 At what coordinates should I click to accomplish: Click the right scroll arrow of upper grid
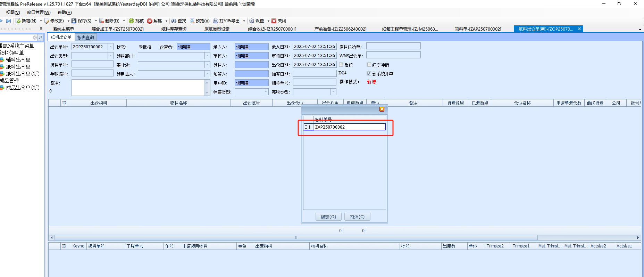coord(638,238)
